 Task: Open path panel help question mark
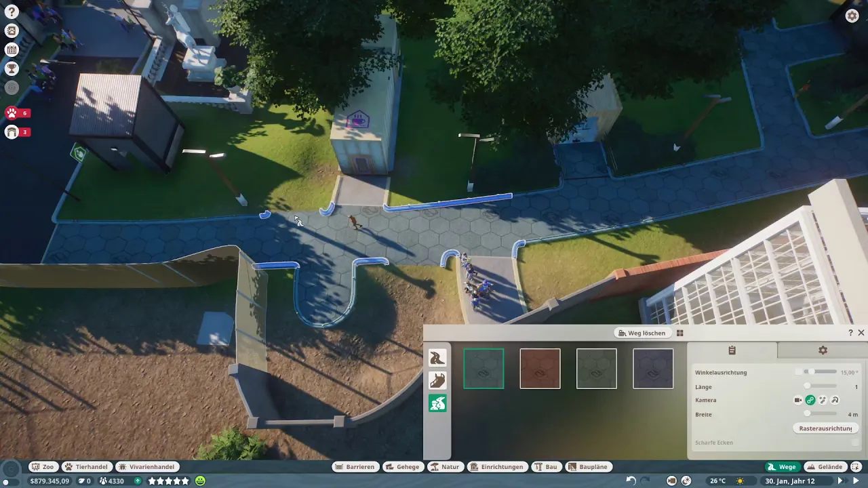(850, 333)
